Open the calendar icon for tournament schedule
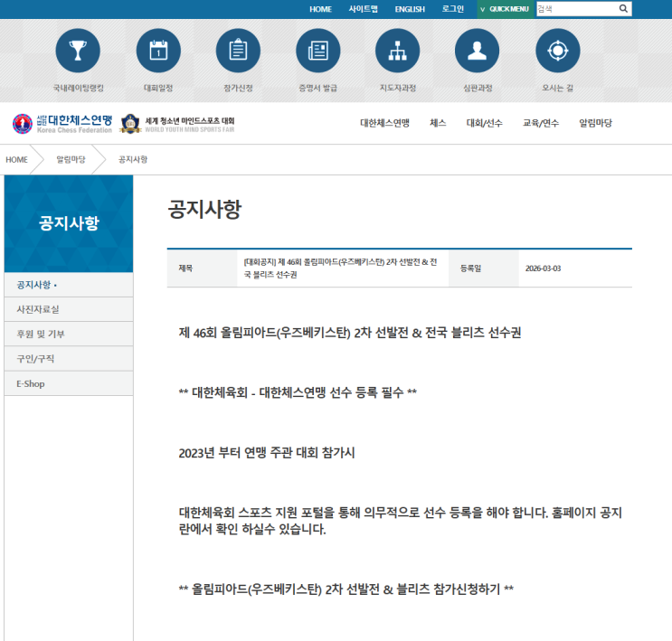 click(158, 51)
